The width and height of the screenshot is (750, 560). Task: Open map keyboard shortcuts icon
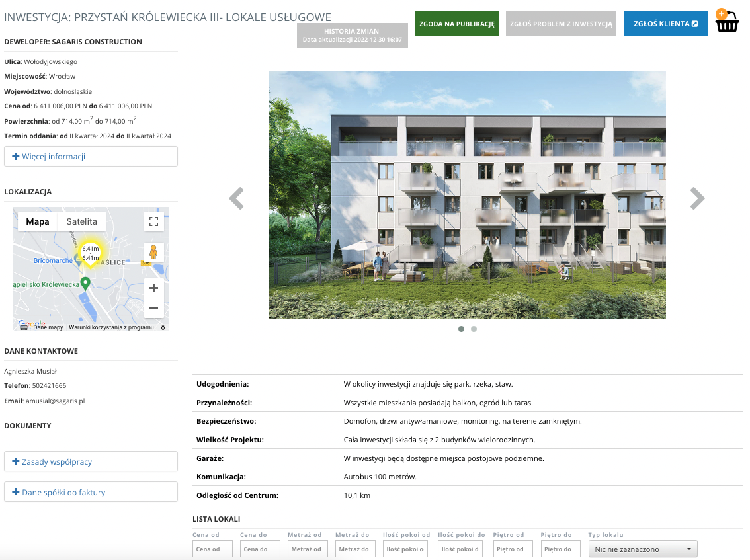click(x=23, y=327)
